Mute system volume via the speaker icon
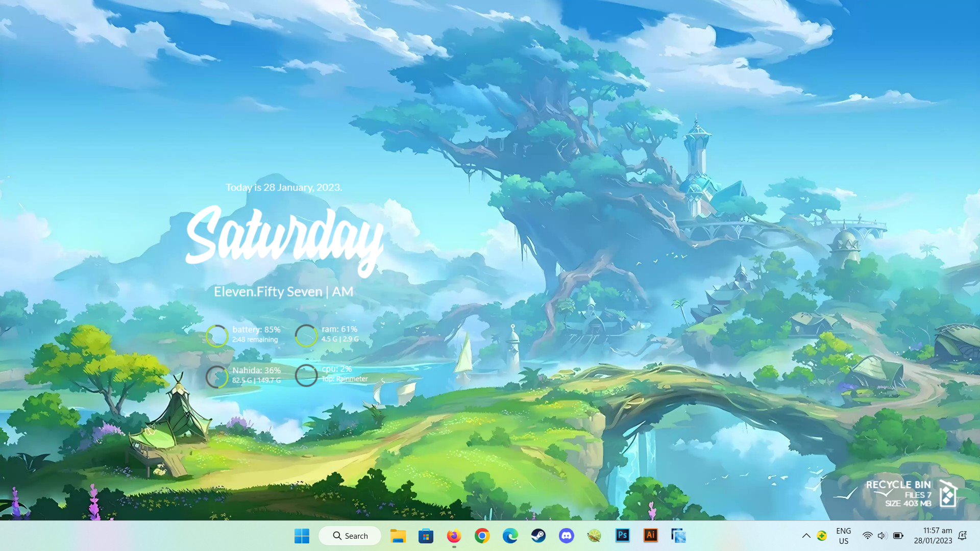Viewport: 980px width, 551px height. click(x=882, y=536)
